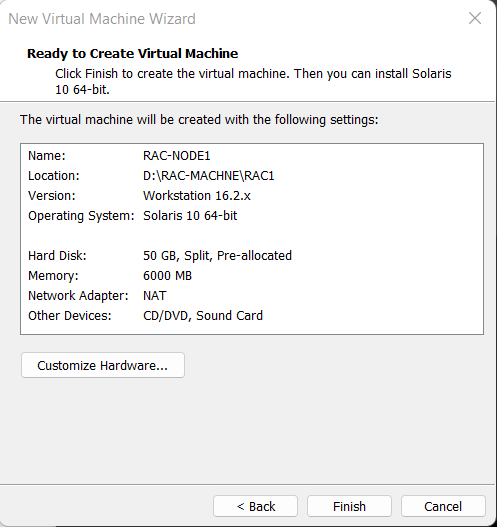Select the D:\RAC-MACHNE\RAC1 location value
The height and width of the screenshot is (527, 497).
click(x=209, y=176)
